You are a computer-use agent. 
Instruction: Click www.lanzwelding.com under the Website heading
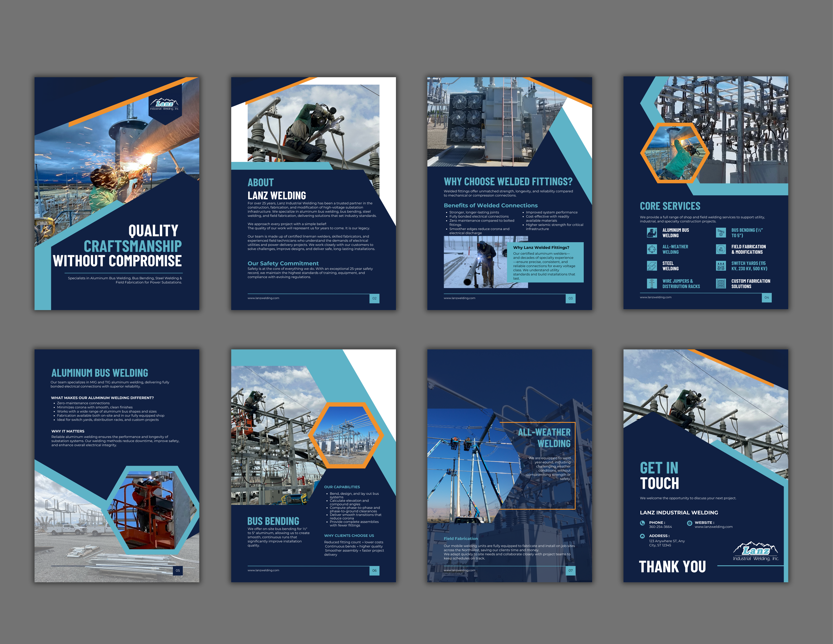[714, 527]
